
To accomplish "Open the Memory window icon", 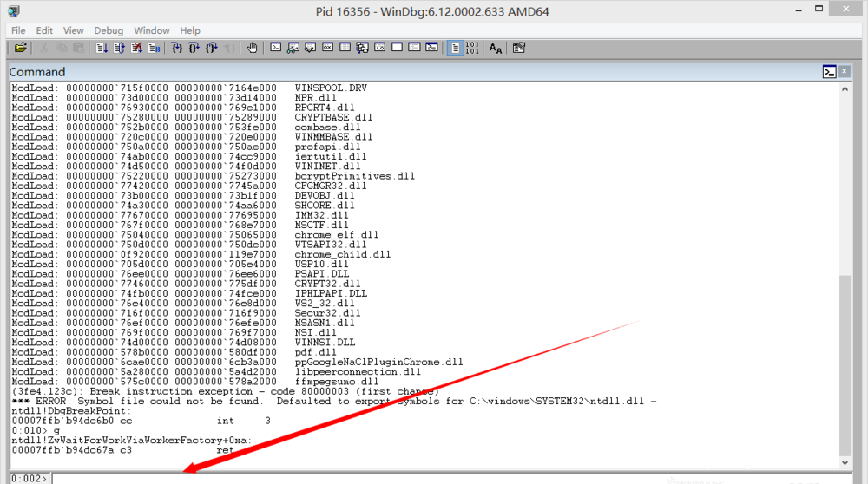I will [345, 48].
